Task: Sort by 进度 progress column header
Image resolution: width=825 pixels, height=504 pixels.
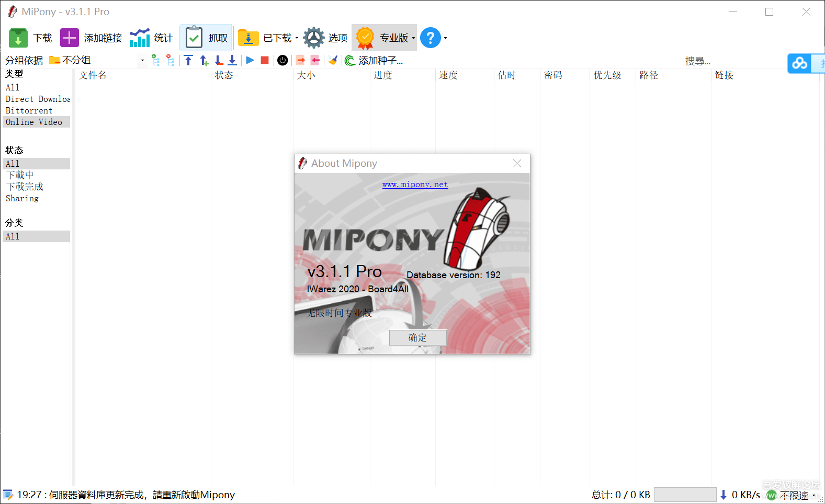Action: click(403, 75)
